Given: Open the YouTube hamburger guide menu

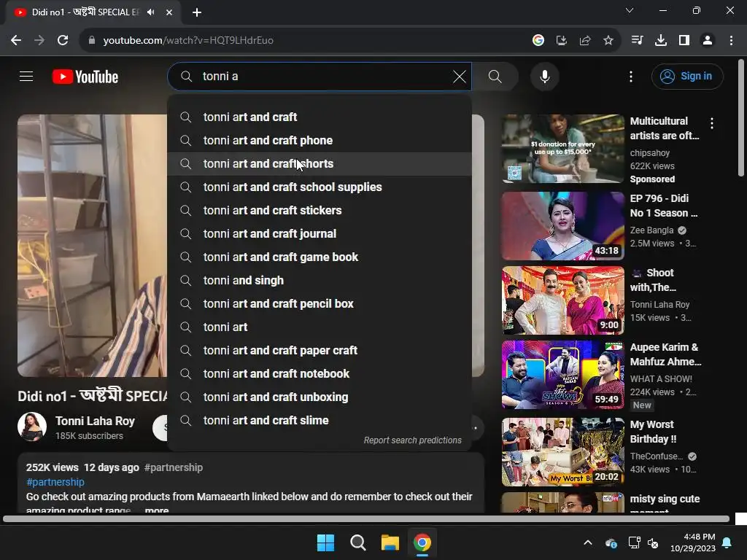Looking at the screenshot, I should (x=26, y=76).
